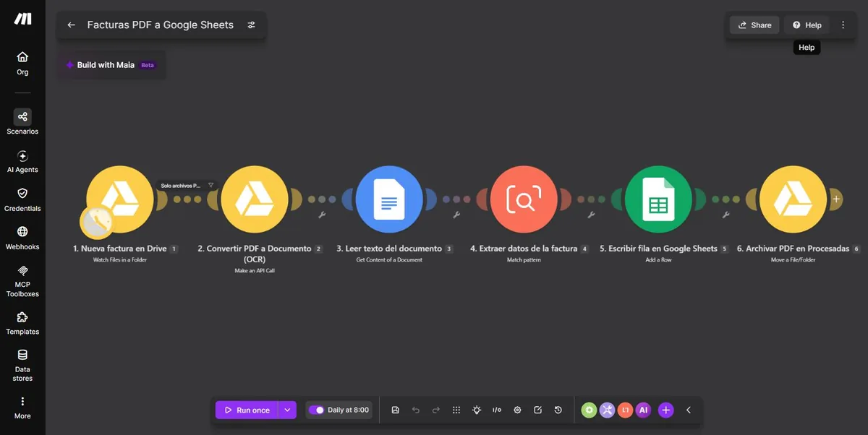The height and width of the screenshot is (435, 868).
Task: Auto-align modules with the grid icon
Action: (x=456, y=410)
